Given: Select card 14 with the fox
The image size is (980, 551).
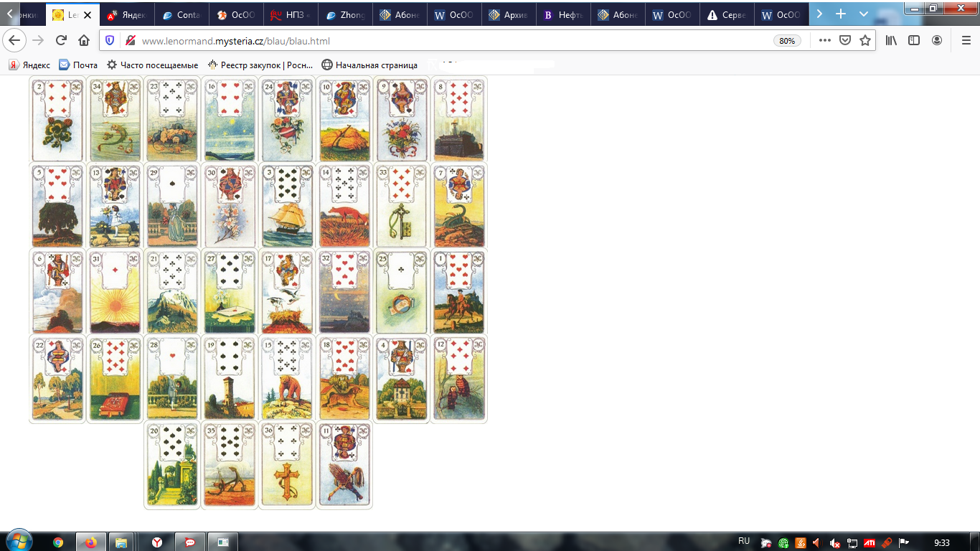Looking at the screenshot, I should tap(344, 206).
